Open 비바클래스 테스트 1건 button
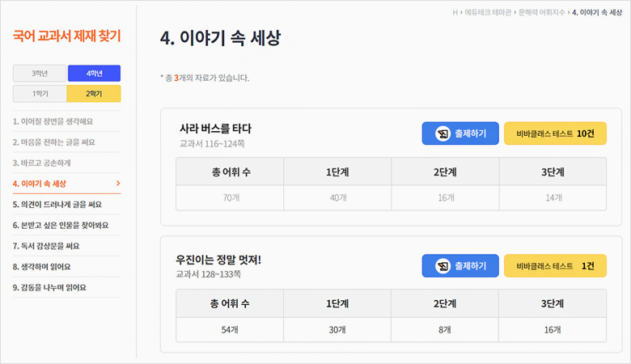 point(555,266)
